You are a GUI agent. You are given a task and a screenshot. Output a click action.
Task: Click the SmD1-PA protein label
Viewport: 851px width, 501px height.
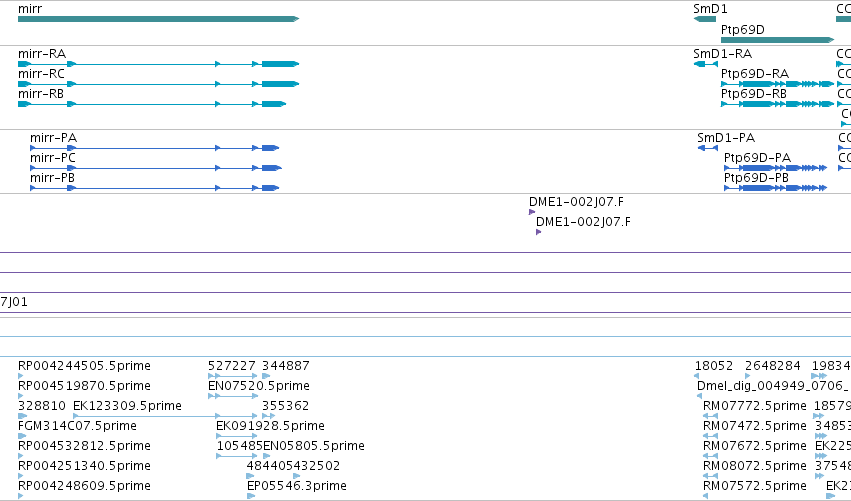[726, 138]
